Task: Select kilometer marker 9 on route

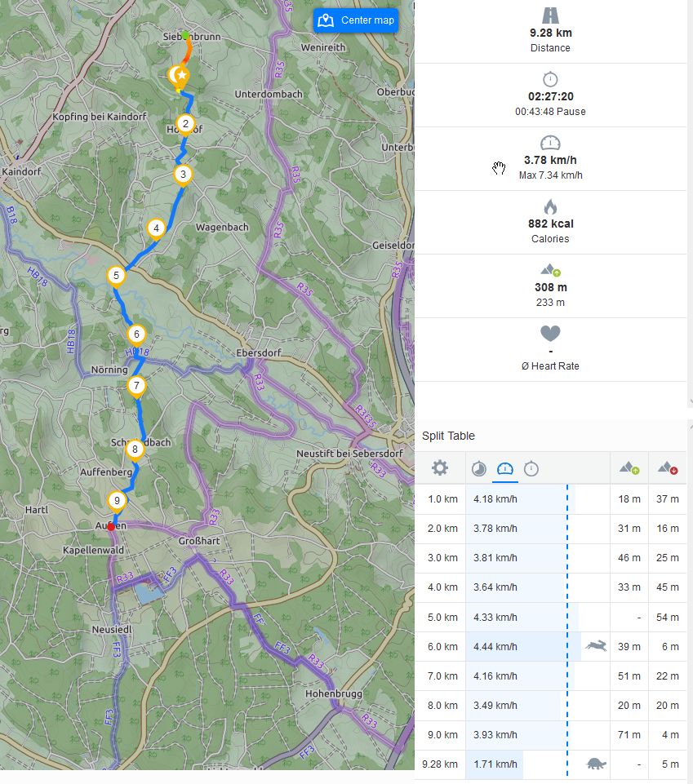Action: pyautogui.click(x=117, y=501)
